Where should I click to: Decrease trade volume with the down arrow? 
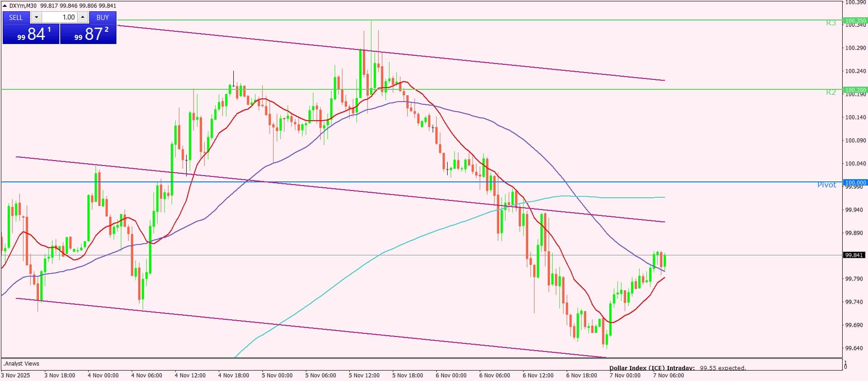(37, 18)
